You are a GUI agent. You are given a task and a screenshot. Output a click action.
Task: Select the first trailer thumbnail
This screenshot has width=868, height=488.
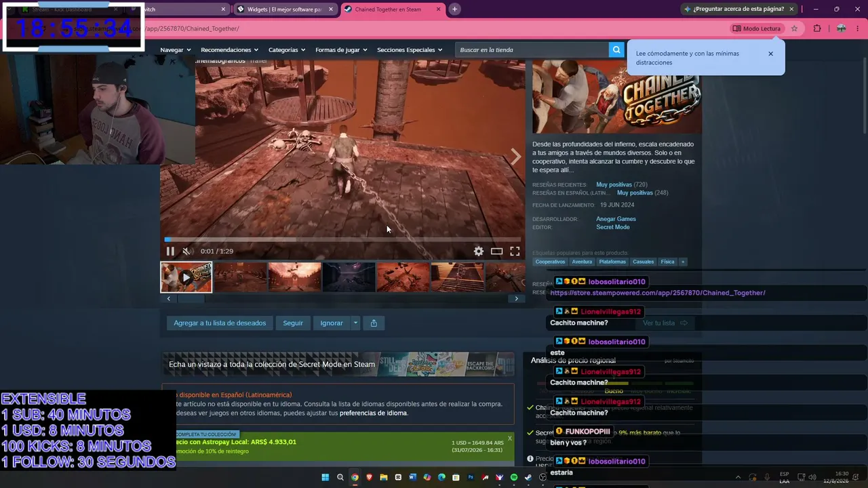coord(186,277)
